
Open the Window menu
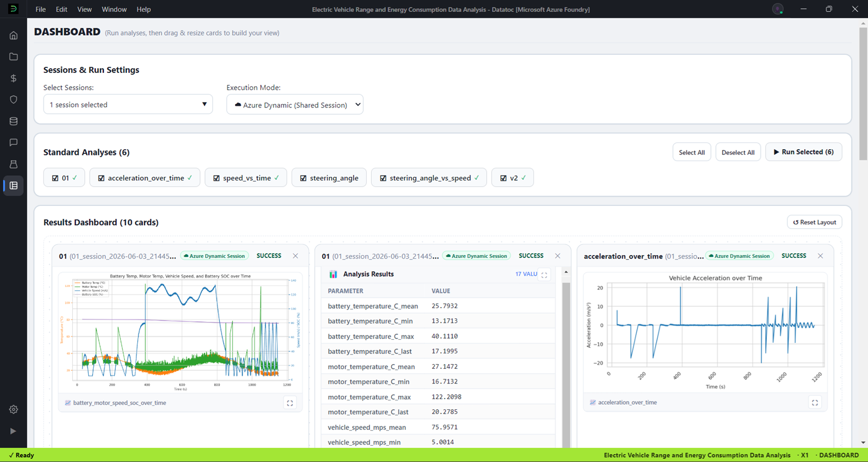click(114, 9)
